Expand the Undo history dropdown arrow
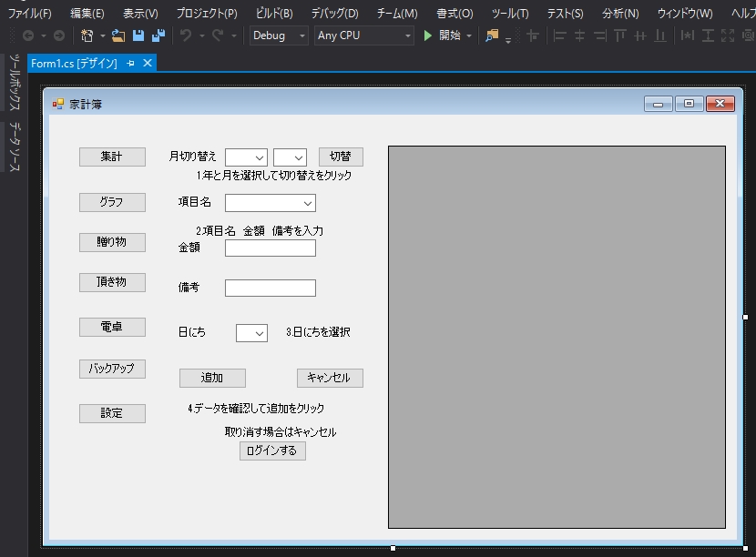756x557 pixels. point(202,36)
